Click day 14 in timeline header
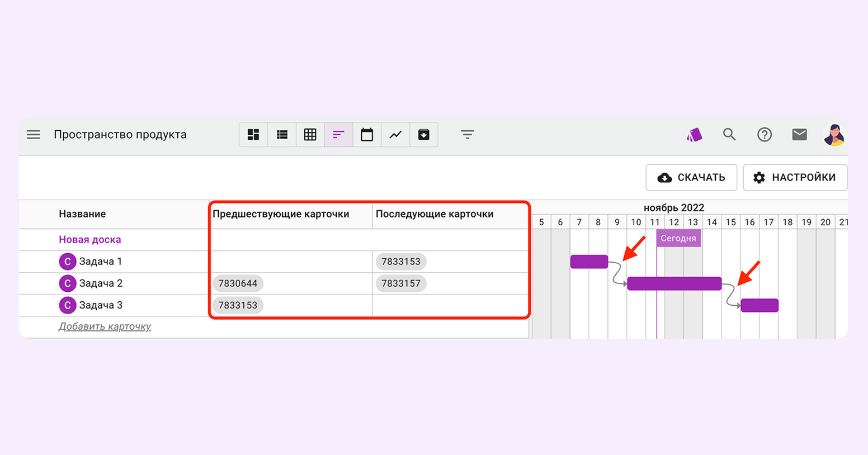 (x=712, y=222)
